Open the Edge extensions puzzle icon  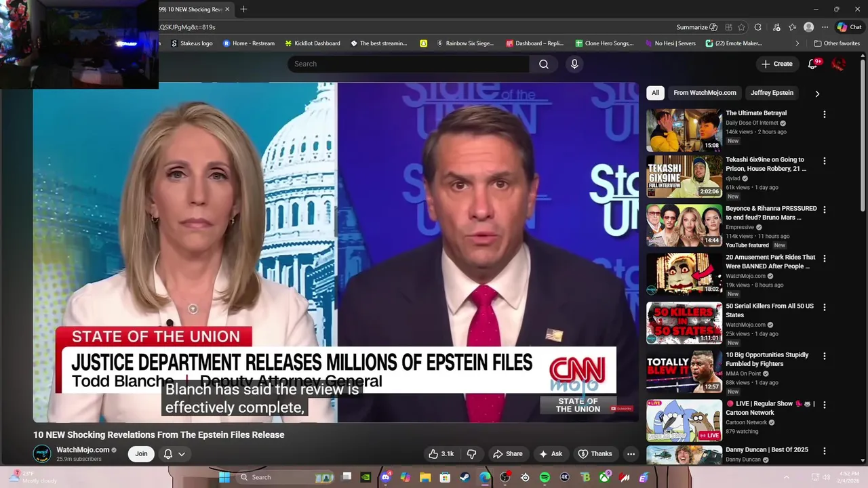coord(758,27)
